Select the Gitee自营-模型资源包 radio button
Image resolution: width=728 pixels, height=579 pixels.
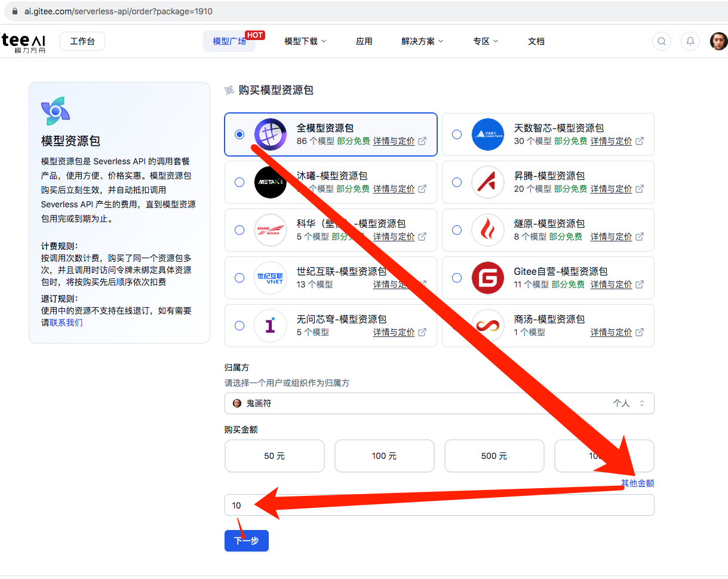coord(457,278)
